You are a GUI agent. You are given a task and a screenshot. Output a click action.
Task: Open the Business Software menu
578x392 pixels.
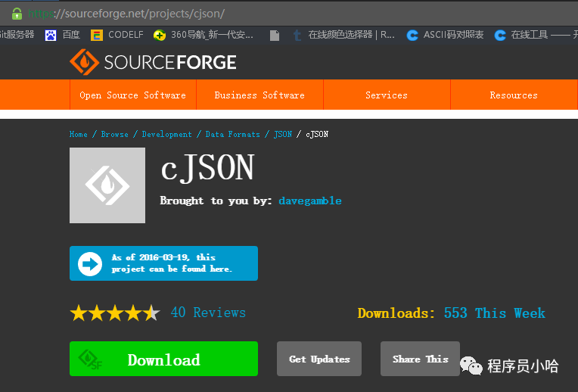pyautogui.click(x=259, y=95)
